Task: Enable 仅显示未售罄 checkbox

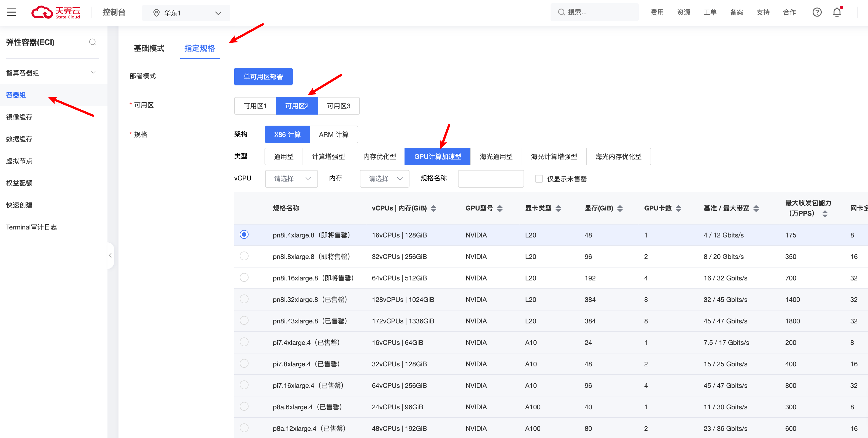Action: click(x=539, y=179)
